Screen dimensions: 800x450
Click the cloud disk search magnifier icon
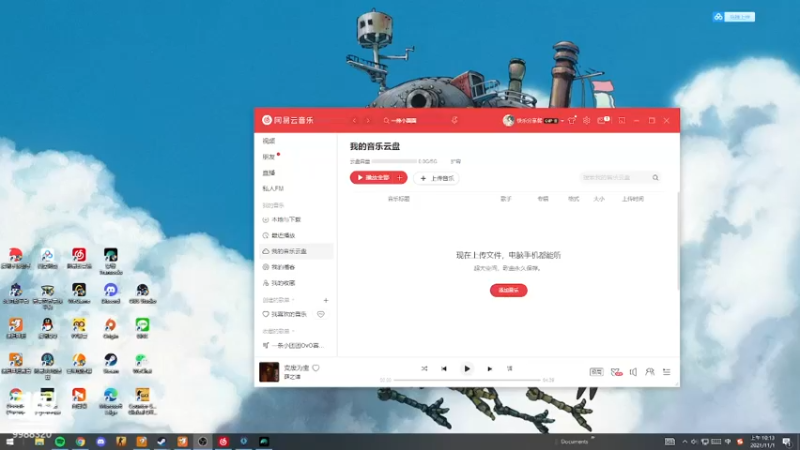coord(656,178)
